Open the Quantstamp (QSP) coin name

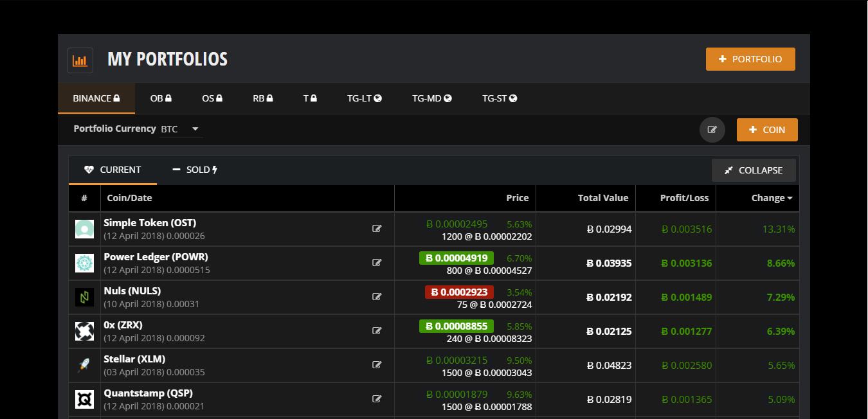(x=148, y=393)
